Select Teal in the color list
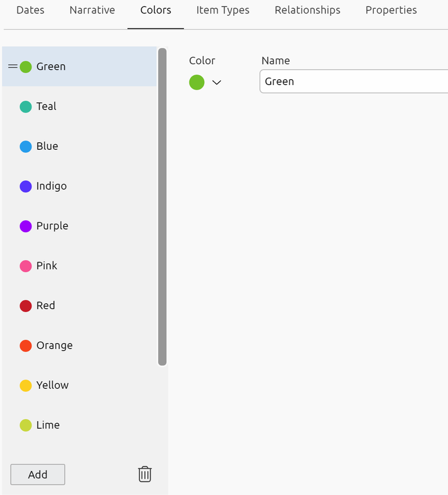Image resolution: width=448 pixels, height=495 pixels. tap(46, 107)
